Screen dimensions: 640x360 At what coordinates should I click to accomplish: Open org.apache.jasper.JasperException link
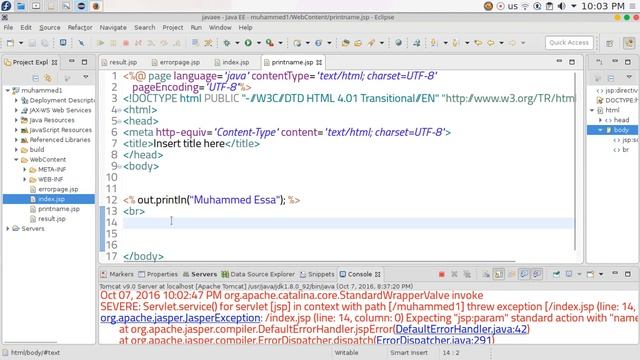tap(180, 318)
